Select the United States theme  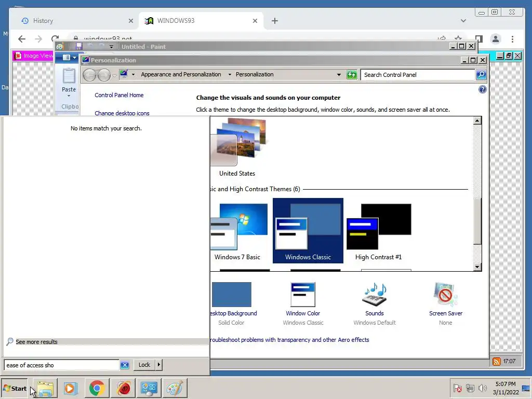coord(237,147)
